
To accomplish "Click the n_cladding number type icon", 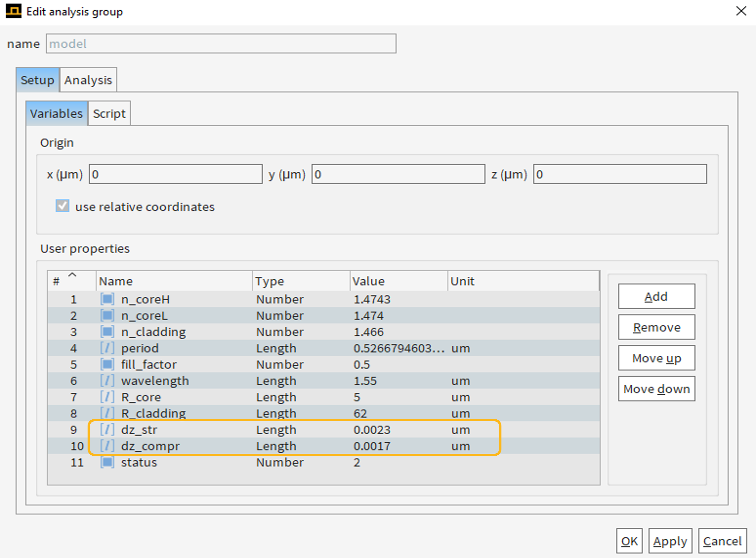I will point(107,332).
